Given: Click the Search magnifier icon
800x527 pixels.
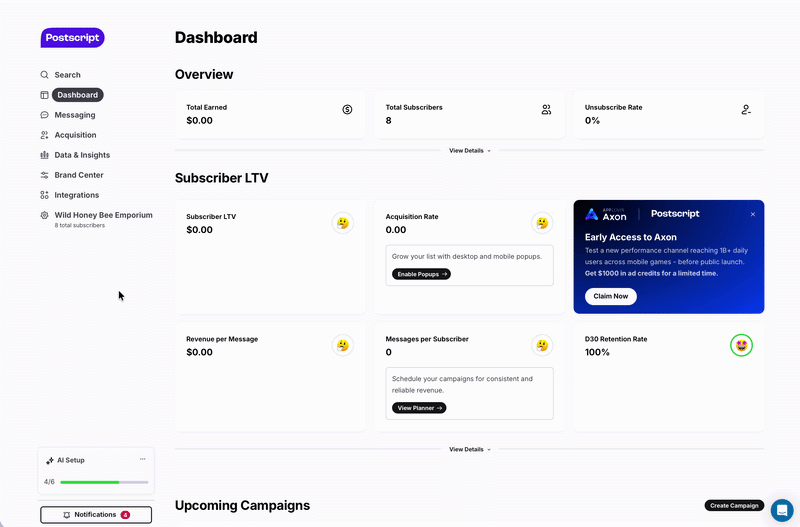Looking at the screenshot, I should 44,75.
